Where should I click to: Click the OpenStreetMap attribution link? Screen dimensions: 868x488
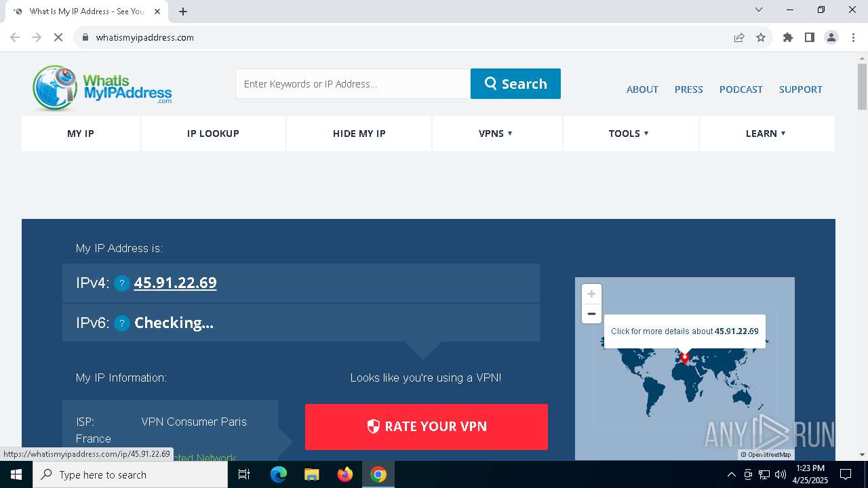coord(769,455)
